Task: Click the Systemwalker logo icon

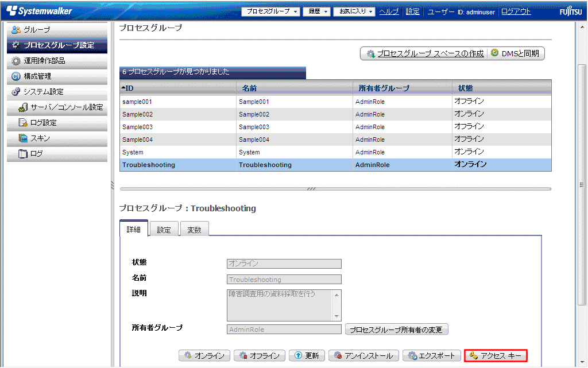Action: click(11, 11)
